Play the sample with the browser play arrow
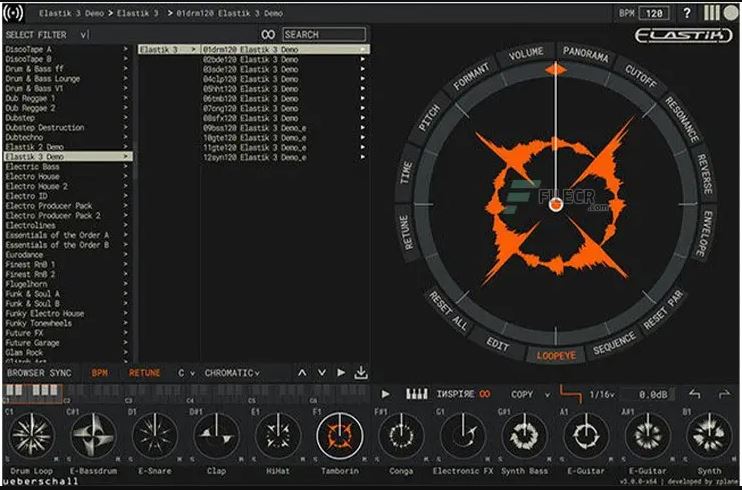 click(x=341, y=373)
